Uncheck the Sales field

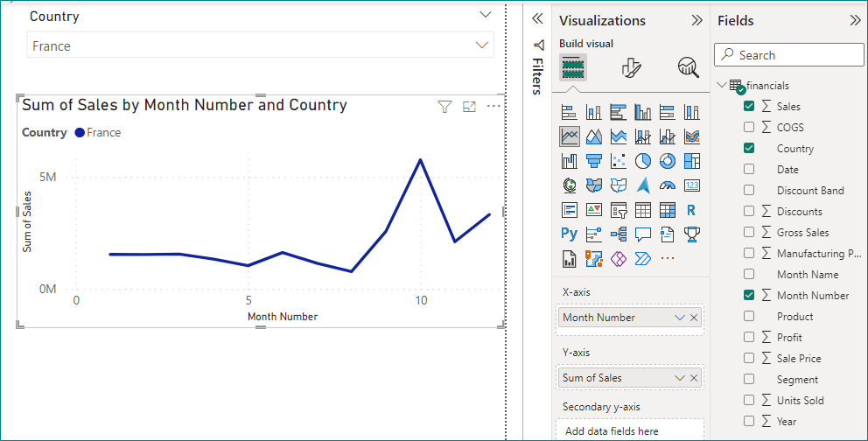pos(749,106)
